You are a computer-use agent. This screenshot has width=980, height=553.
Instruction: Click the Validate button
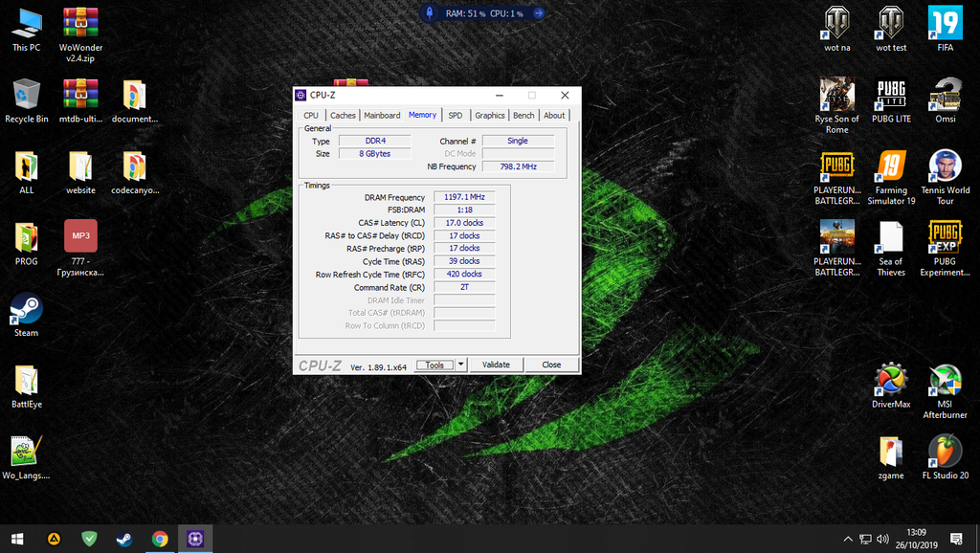[x=496, y=365]
